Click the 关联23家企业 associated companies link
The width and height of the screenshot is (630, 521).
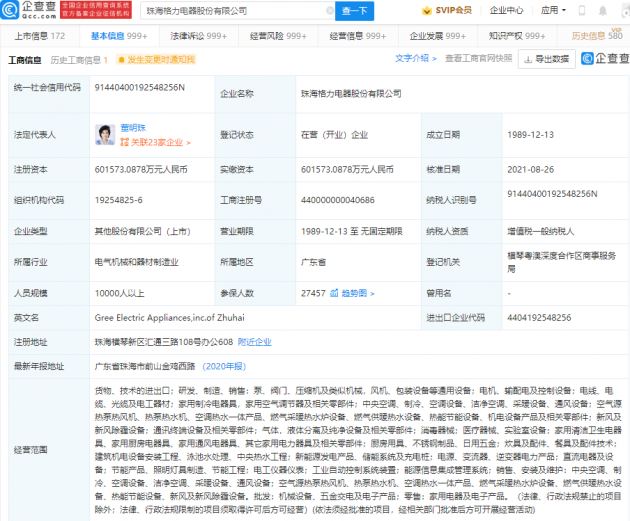click(146, 141)
